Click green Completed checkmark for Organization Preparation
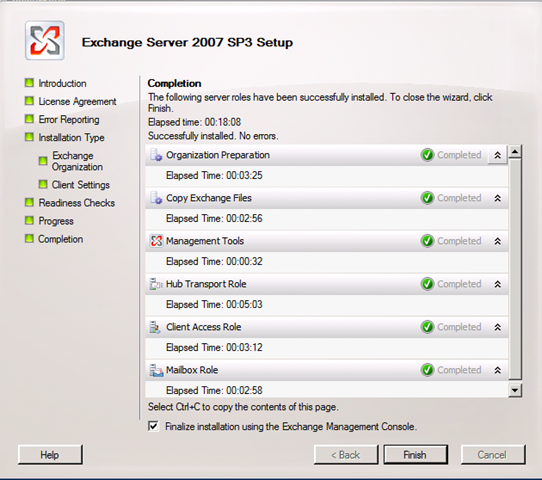 coord(427,155)
